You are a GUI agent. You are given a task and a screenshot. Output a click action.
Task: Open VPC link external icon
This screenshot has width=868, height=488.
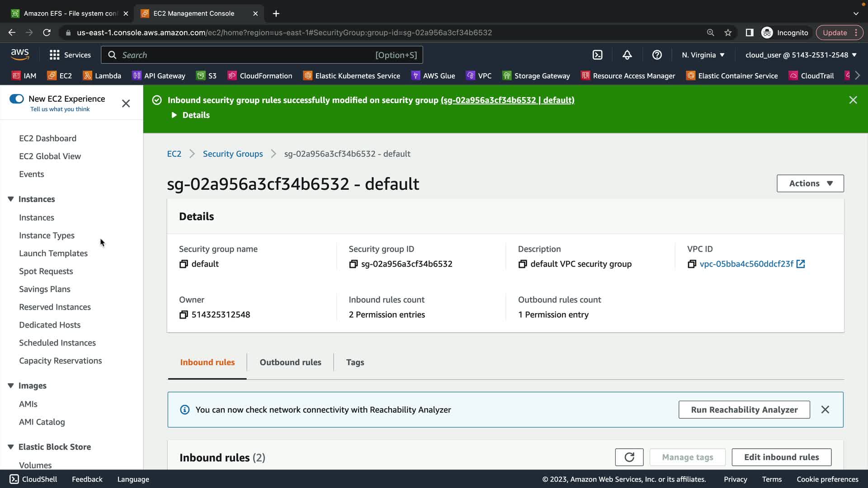click(x=801, y=264)
